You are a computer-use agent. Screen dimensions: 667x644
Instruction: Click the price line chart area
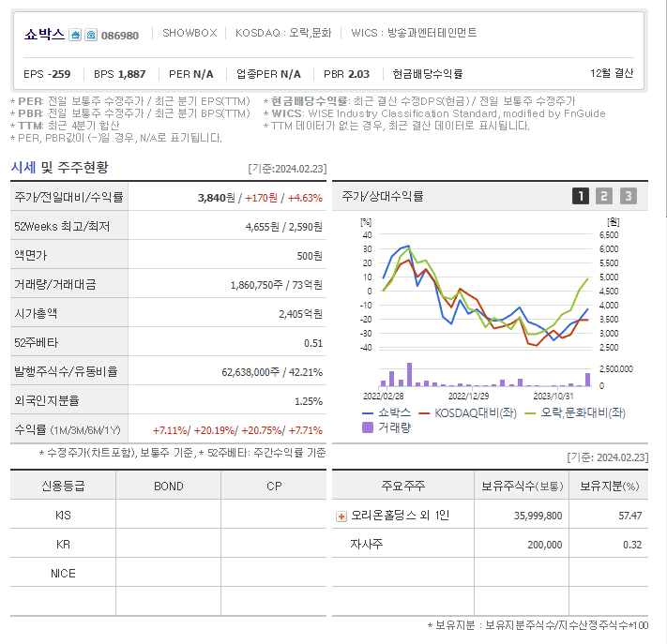(x=485, y=292)
